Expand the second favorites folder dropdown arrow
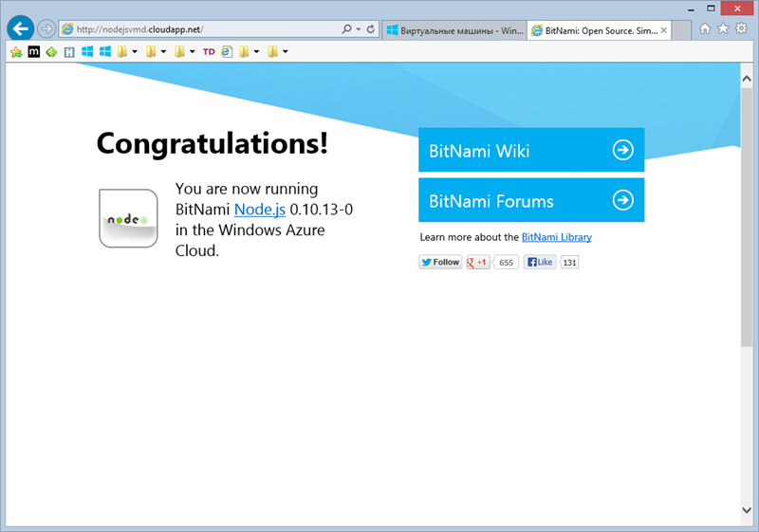Image resolution: width=759 pixels, height=532 pixels. [x=163, y=52]
